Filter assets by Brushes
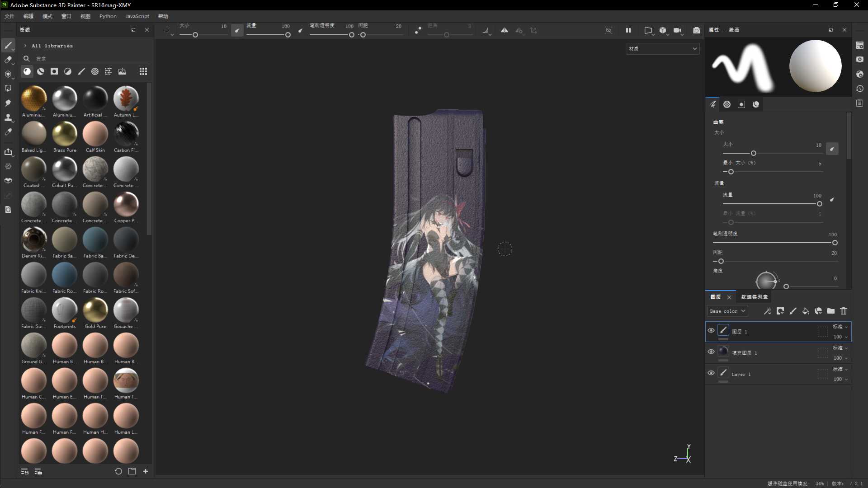This screenshot has width=868, height=488. point(81,71)
